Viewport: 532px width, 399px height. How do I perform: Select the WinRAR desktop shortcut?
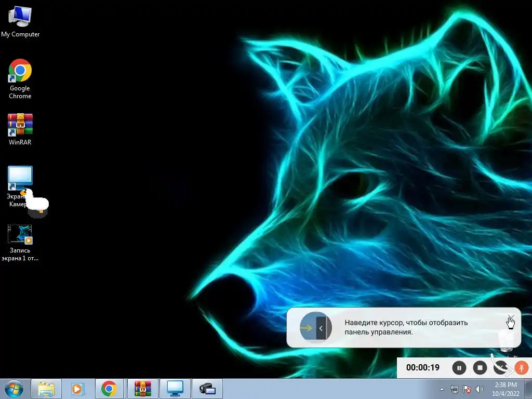(20, 129)
